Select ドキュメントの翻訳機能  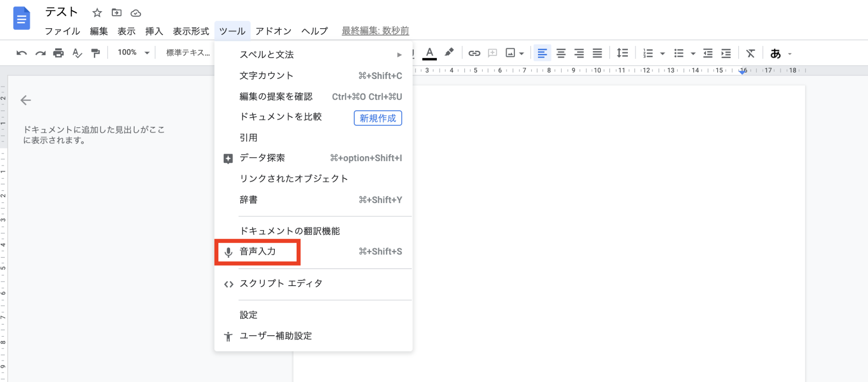[313, 231]
